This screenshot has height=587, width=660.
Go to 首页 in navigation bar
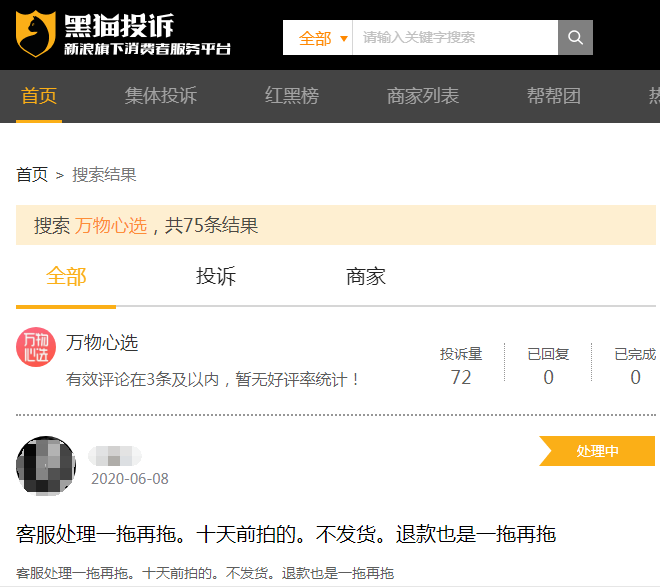pyautogui.click(x=39, y=96)
